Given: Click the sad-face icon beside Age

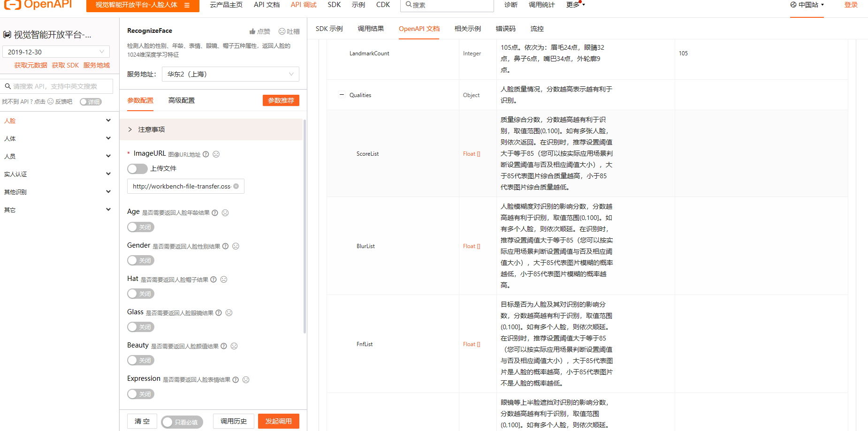Looking at the screenshot, I should pyautogui.click(x=225, y=213).
